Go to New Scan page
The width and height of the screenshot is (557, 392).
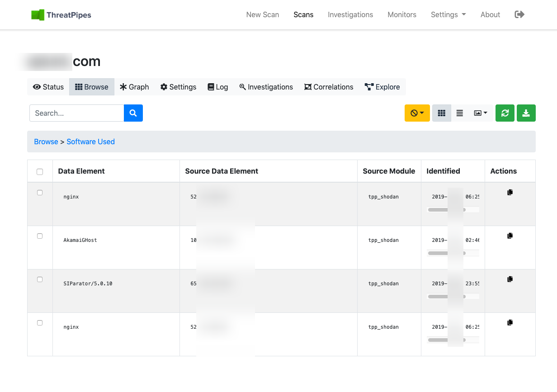[262, 14]
